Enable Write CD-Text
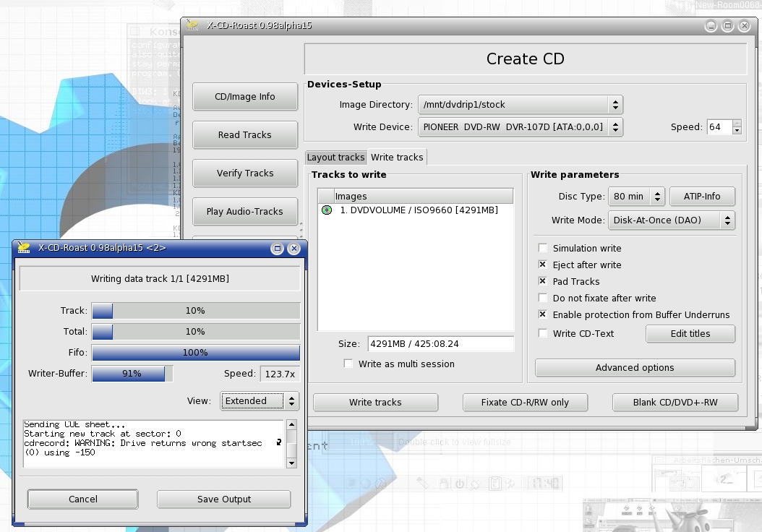 [543, 333]
